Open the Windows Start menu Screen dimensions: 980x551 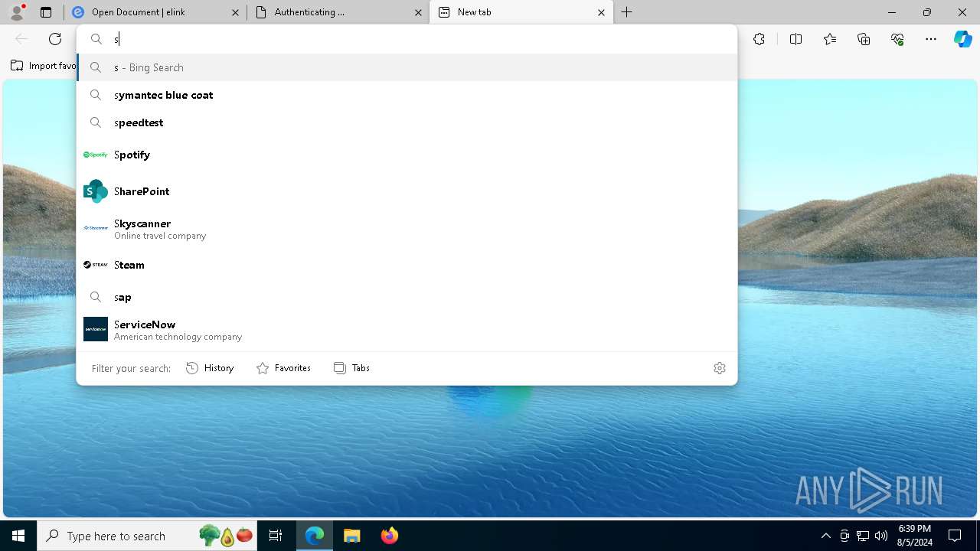pyautogui.click(x=18, y=536)
